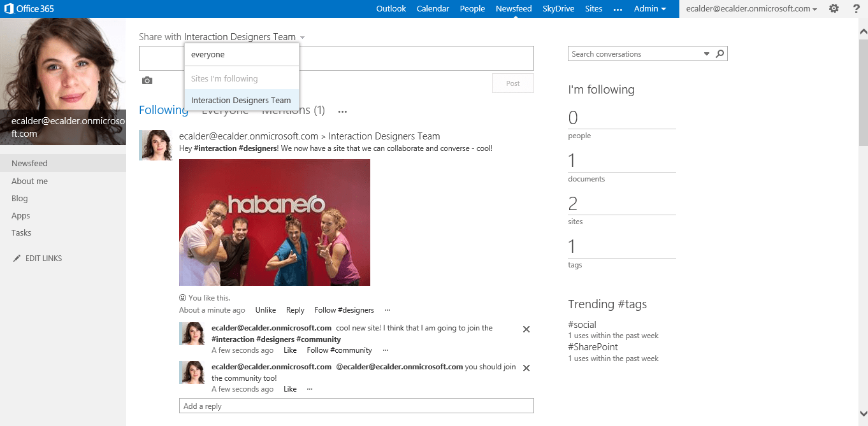Open Apps in the sidebar

[21, 216]
